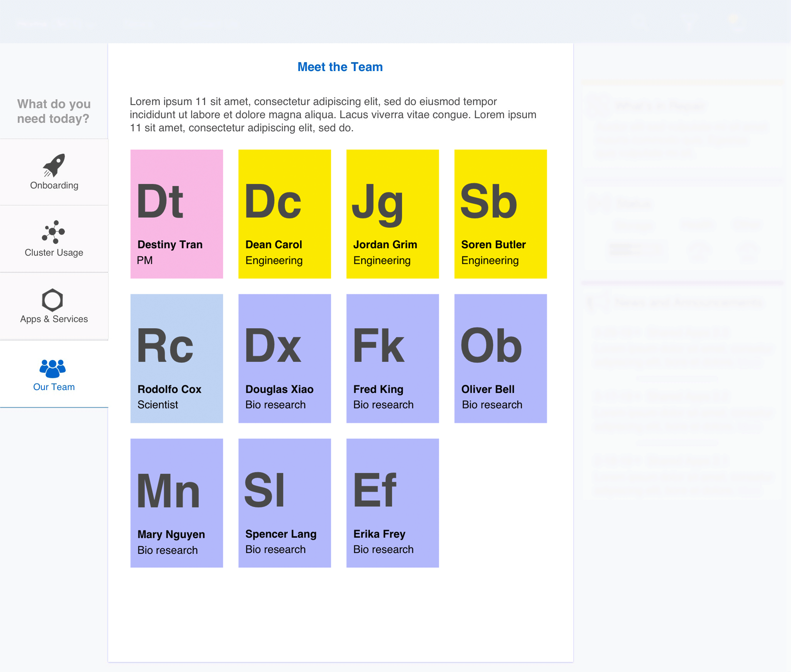
Task: Click the Soren Butler yellow tile
Action: pos(501,214)
